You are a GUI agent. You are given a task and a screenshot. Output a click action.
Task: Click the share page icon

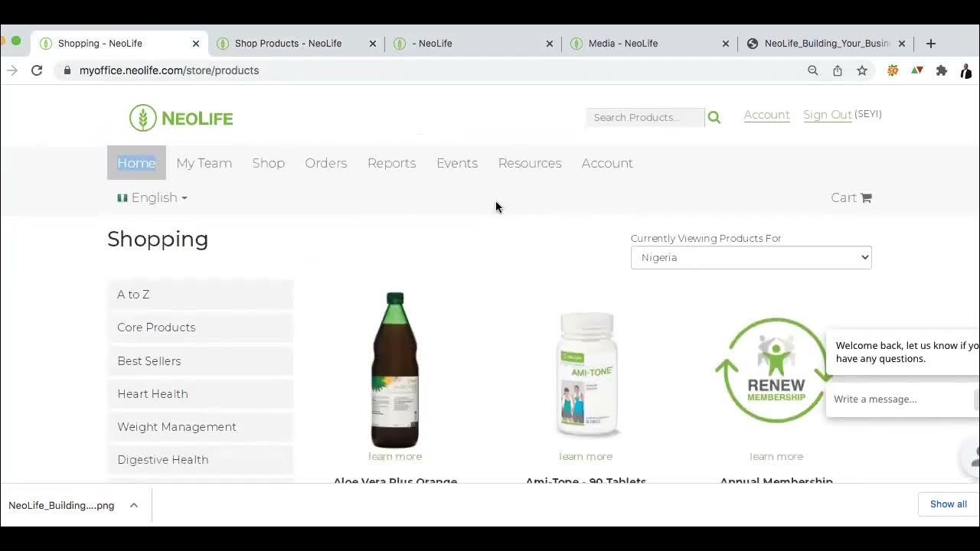pyautogui.click(x=838, y=70)
